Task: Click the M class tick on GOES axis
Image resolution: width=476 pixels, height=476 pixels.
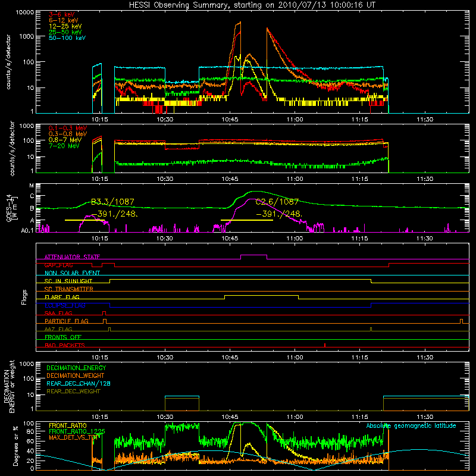Action: click(32, 186)
